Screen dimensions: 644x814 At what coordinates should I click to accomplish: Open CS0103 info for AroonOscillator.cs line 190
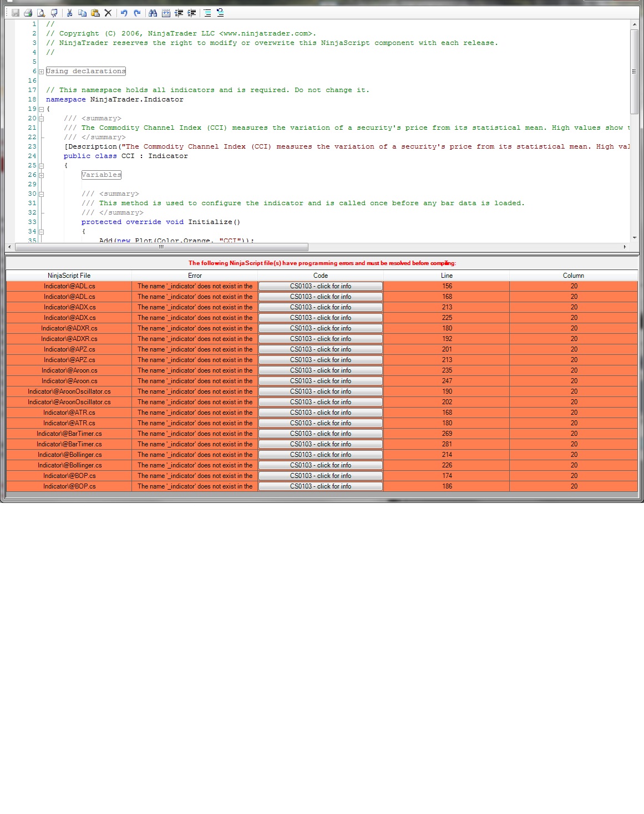pos(321,391)
